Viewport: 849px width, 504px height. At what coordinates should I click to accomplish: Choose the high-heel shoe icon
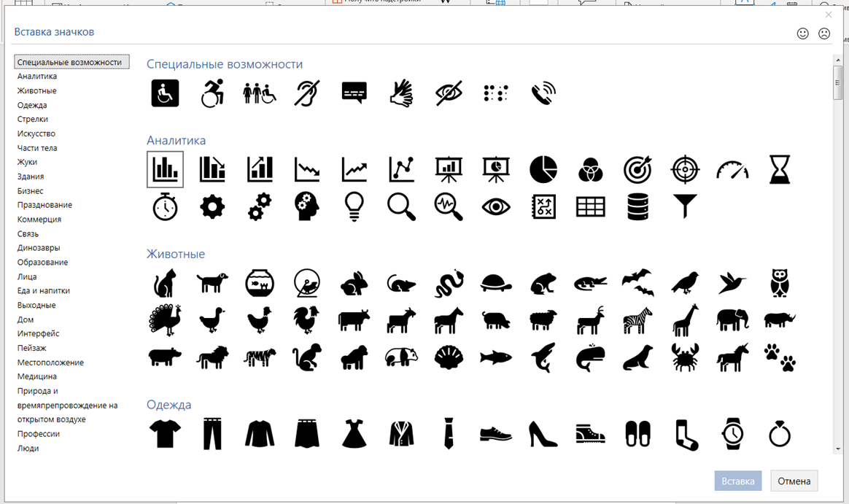click(x=543, y=434)
